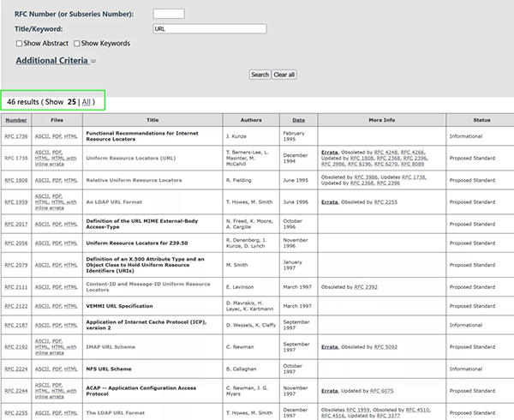
Task: Open the RFC 2111 link
Action: (16, 287)
